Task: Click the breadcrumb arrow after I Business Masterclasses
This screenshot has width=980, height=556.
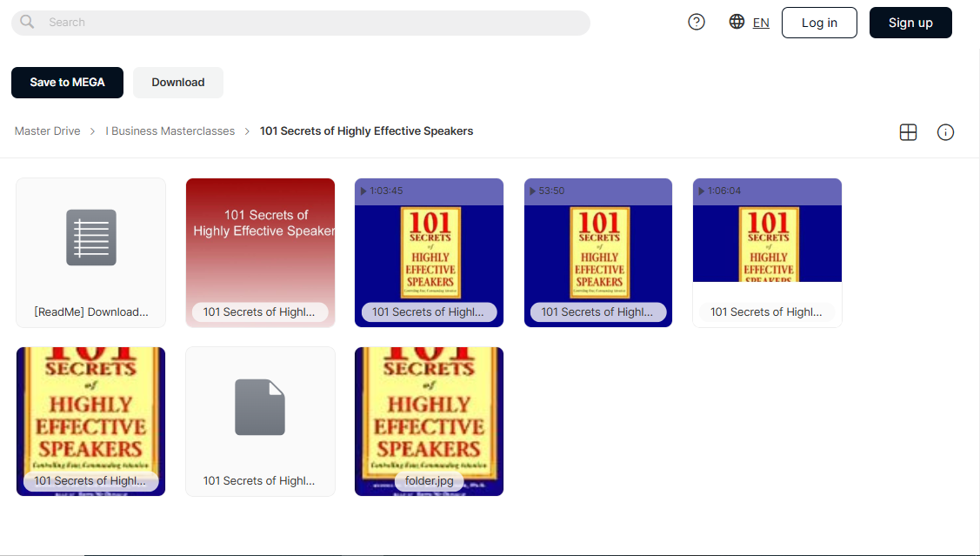Action: [x=247, y=131]
